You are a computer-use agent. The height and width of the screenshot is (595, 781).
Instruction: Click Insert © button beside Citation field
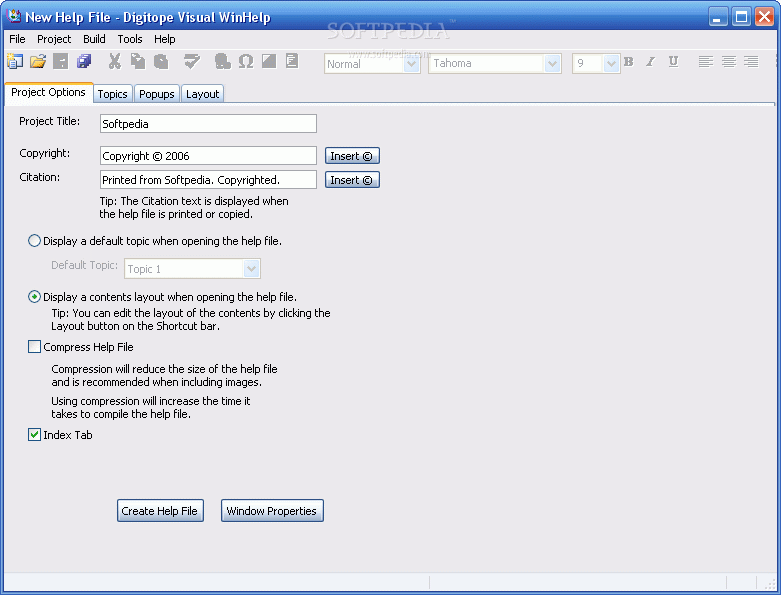tap(352, 180)
